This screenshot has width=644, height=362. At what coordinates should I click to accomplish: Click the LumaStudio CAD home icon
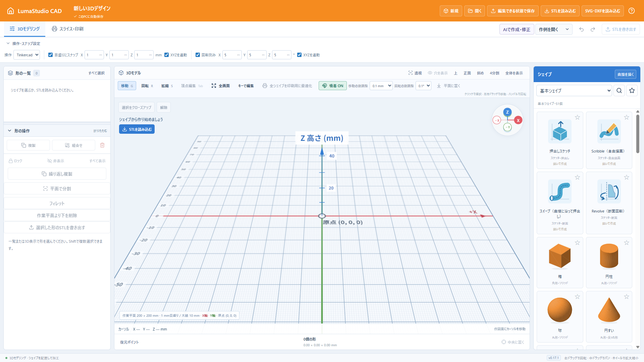point(11,11)
